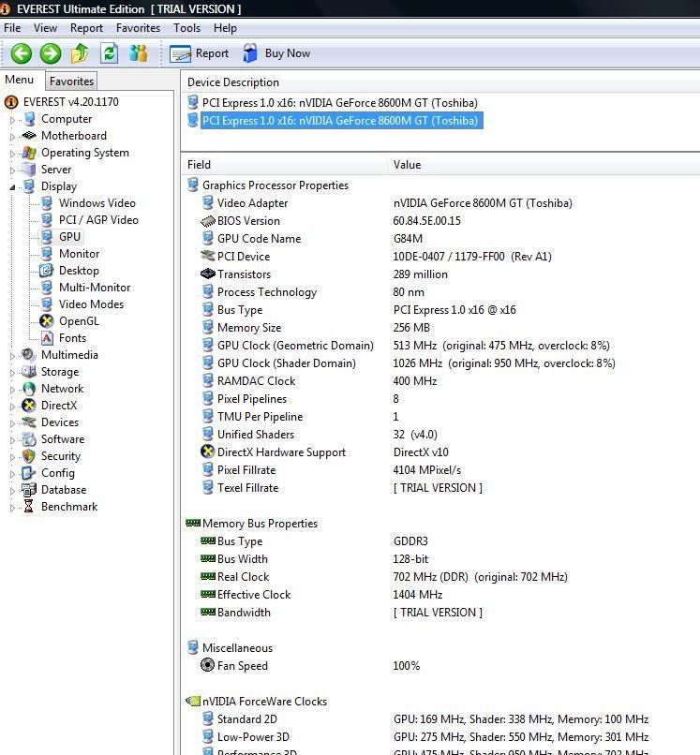This screenshot has width=700, height=755.
Task: Click the Server icon in the tree
Action: tap(29, 170)
